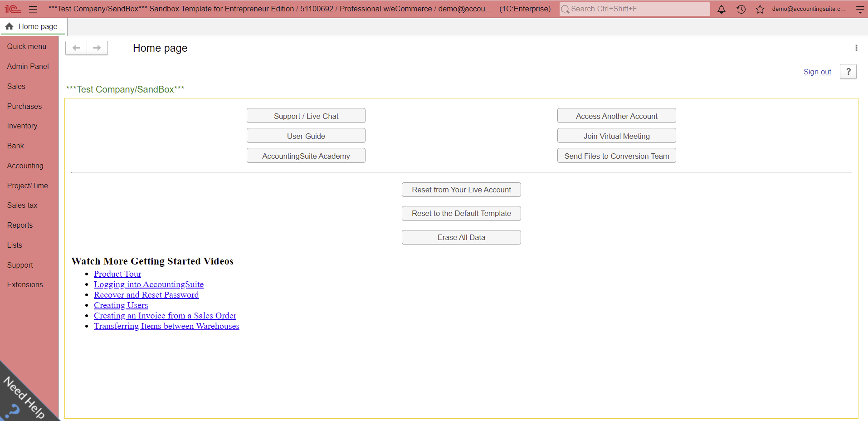868x421 pixels.
Task: Click the Need Help corner badge
Action: tap(23, 397)
